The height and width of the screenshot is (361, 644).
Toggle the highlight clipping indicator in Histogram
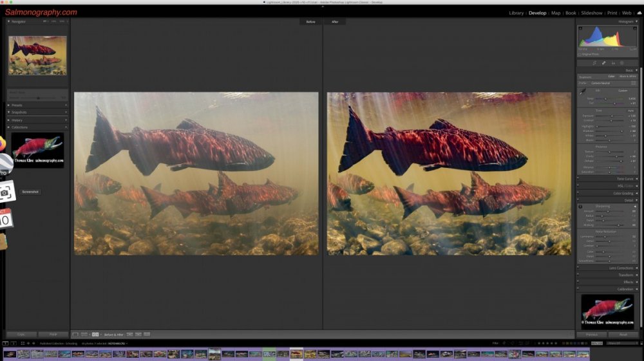(635, 28)
